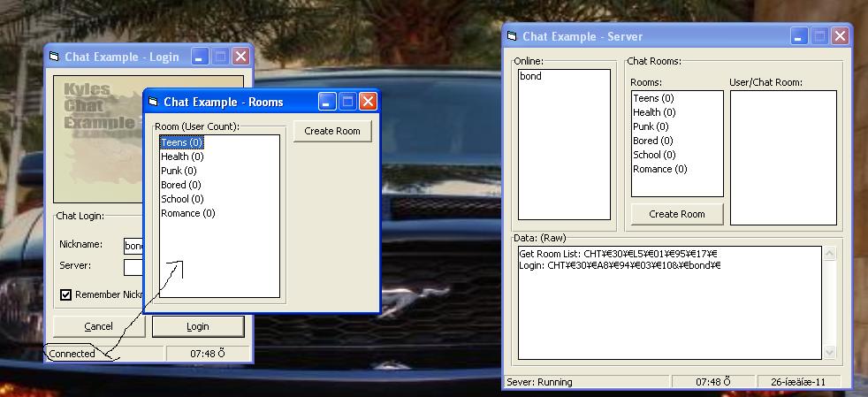The width and height of the screenshot is (868, 397).
Task: Click the User/Chat Room list box
Action: click(x=783, y=157)
